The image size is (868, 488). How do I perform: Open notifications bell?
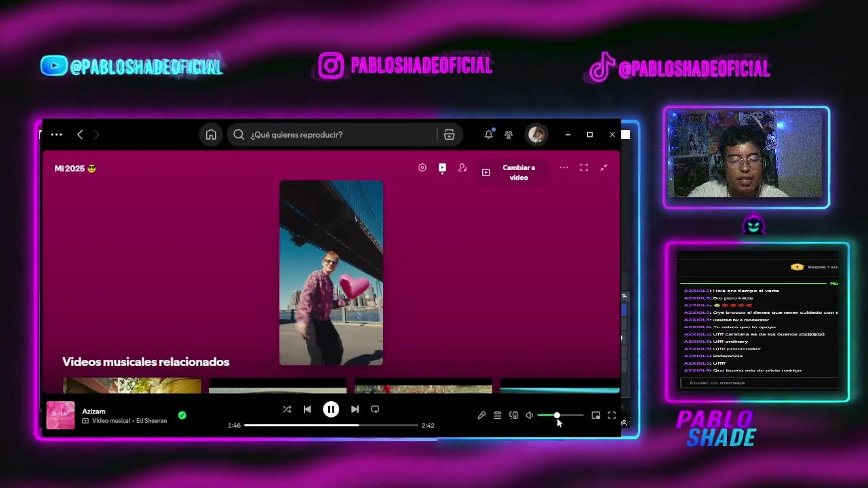click(x=488, y=135)
